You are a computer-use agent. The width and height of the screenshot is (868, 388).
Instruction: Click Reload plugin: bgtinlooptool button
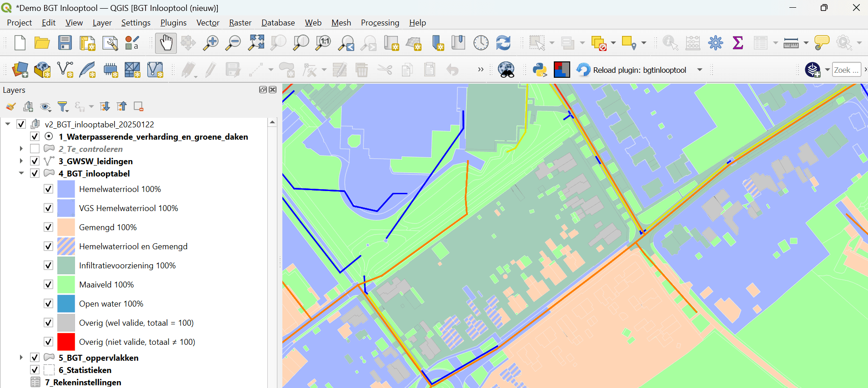click(x=632, y=70)
